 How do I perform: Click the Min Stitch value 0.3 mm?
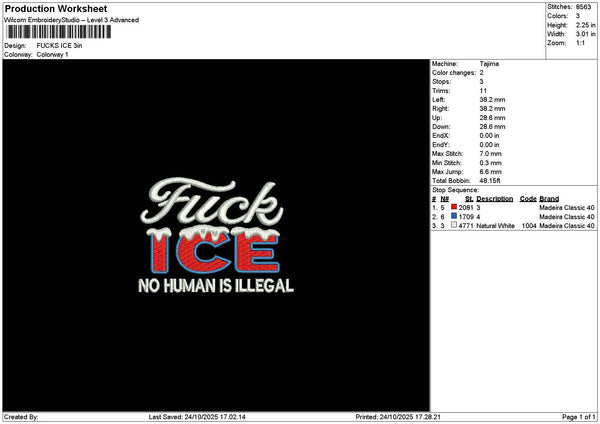tap(491, 163)
